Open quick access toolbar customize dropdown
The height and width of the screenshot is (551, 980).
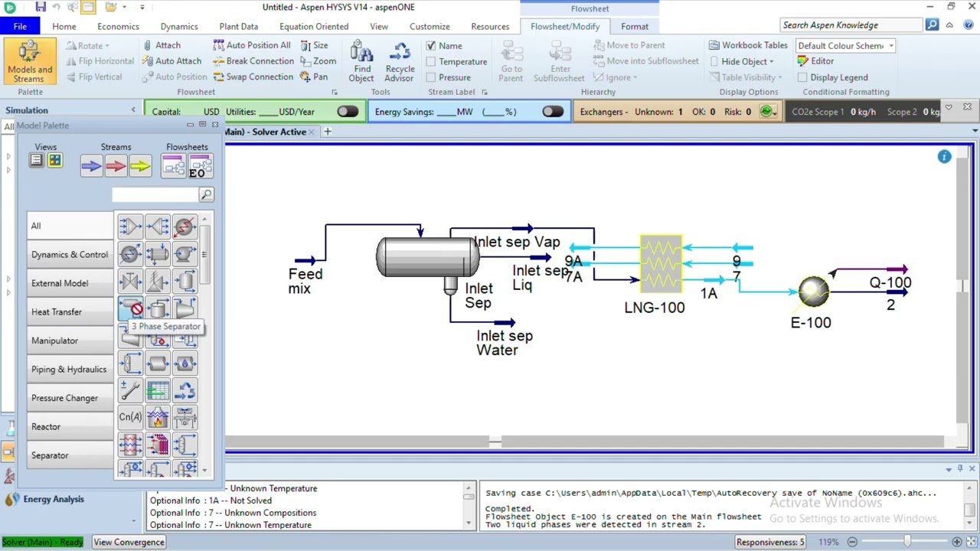click(x=142, y=7)
